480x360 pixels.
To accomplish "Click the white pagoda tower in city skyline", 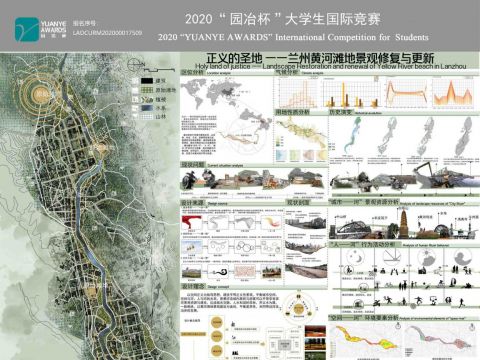I will coord(403,222).
